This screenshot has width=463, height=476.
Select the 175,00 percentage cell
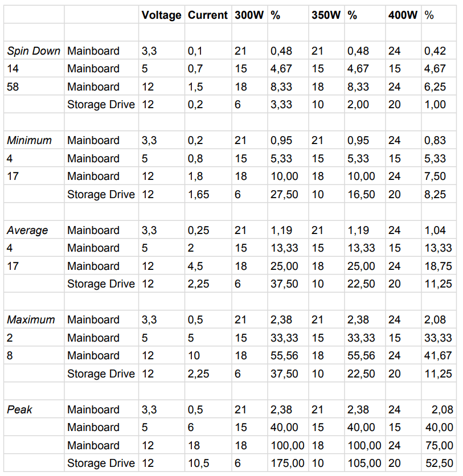pos(288,463)
